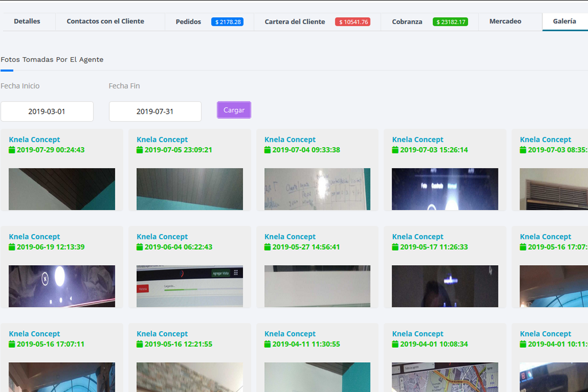Open the photo thumbnail dated 2019-05-27 14:56:41
The width and height of the screenshot is (588, 392).
pyautogui.click(x=317, y=286)
